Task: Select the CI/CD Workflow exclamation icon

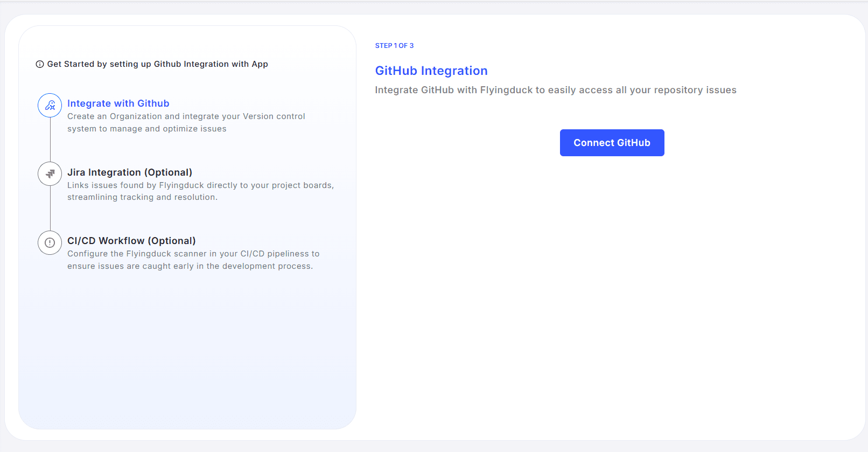Action: point(50,242)
